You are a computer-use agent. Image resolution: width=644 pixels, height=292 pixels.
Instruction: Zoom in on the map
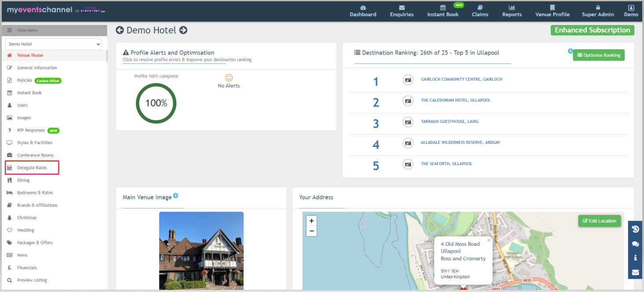pos(311,221)
